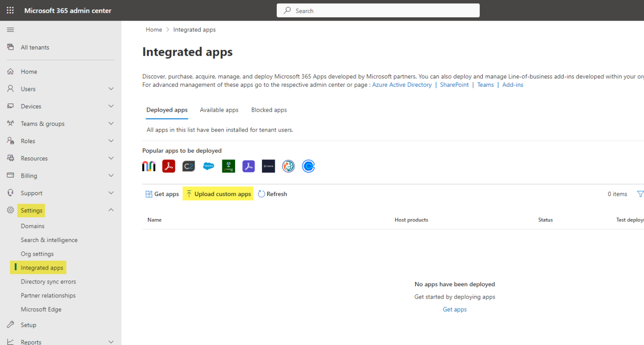Switch to the Blocked apps tab
Image resolution: width=644 pixels, height=345 pixels.
[x=269, y=110]
